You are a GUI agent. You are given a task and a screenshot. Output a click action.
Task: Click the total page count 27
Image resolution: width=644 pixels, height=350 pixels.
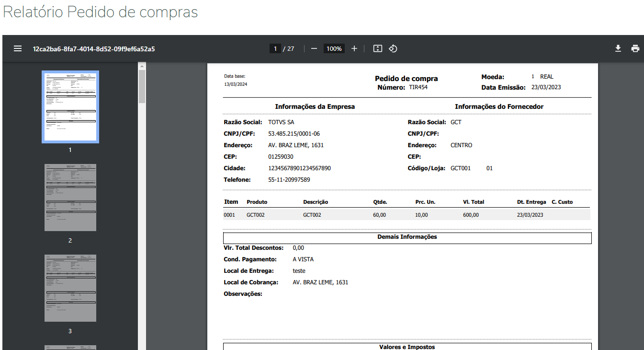[x=291, y=48]
